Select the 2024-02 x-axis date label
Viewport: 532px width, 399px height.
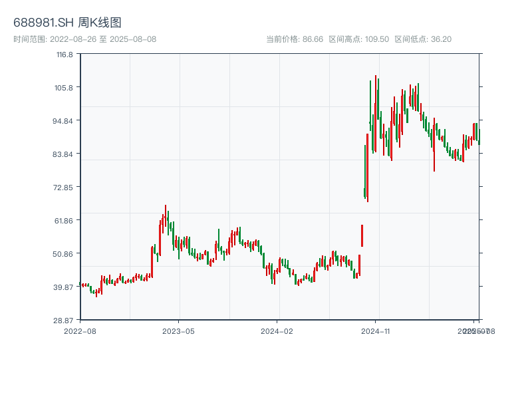pyautogui.click(x=277, y=331)
